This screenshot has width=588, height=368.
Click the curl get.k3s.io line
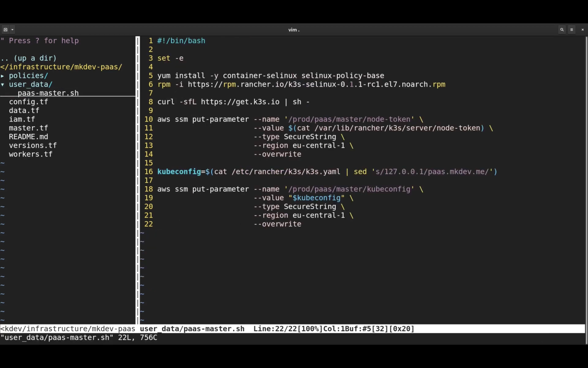(x=233, y=102)
